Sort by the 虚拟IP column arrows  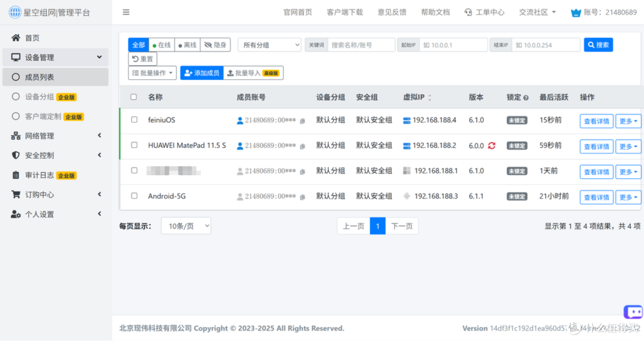click(x=430, y=97)
